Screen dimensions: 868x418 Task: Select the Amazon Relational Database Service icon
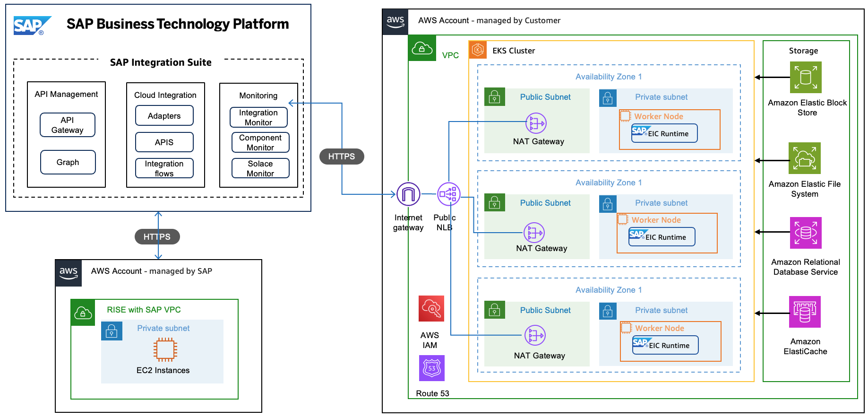pos(806,233)
